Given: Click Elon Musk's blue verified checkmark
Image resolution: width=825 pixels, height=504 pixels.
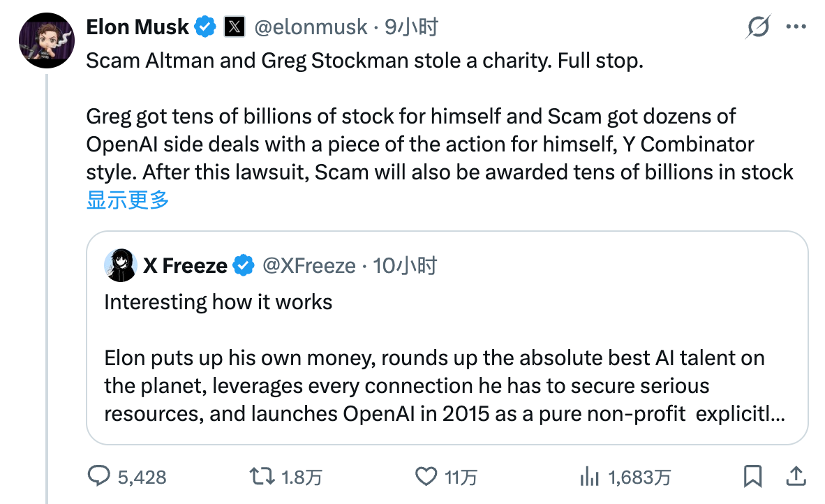Looking at the screenshot, I should pos(204,26).
